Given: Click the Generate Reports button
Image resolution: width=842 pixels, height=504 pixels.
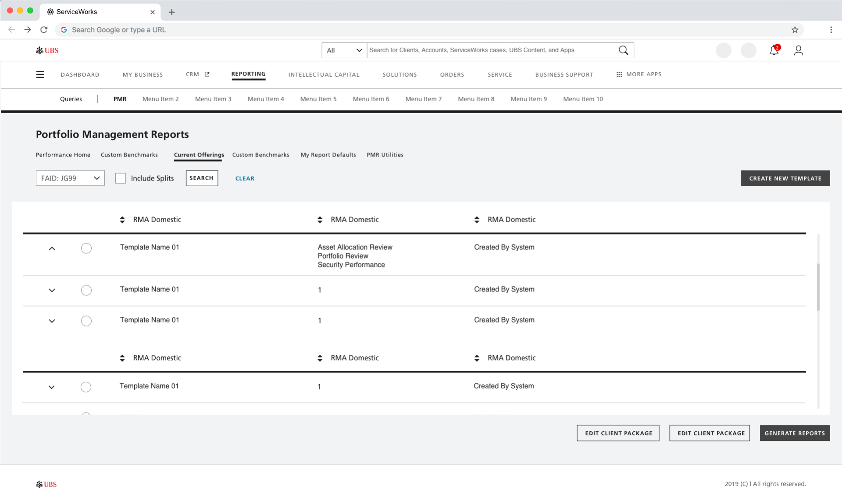Looking at the screenshot, I should [794, 433].
